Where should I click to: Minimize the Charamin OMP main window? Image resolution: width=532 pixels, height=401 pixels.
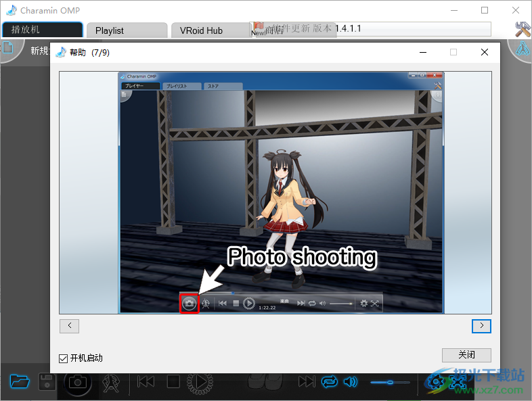tap(454, 10)
